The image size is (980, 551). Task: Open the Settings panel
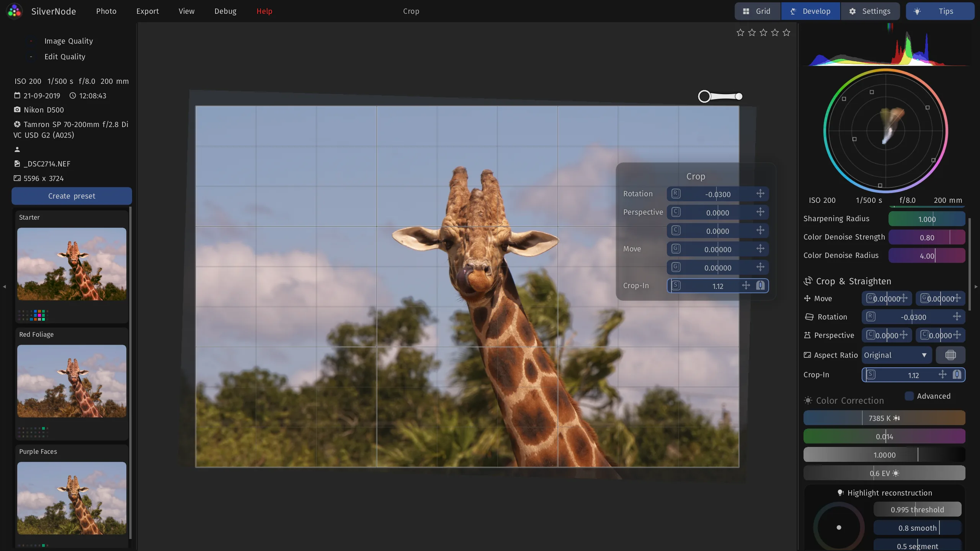tap(870, 11)
